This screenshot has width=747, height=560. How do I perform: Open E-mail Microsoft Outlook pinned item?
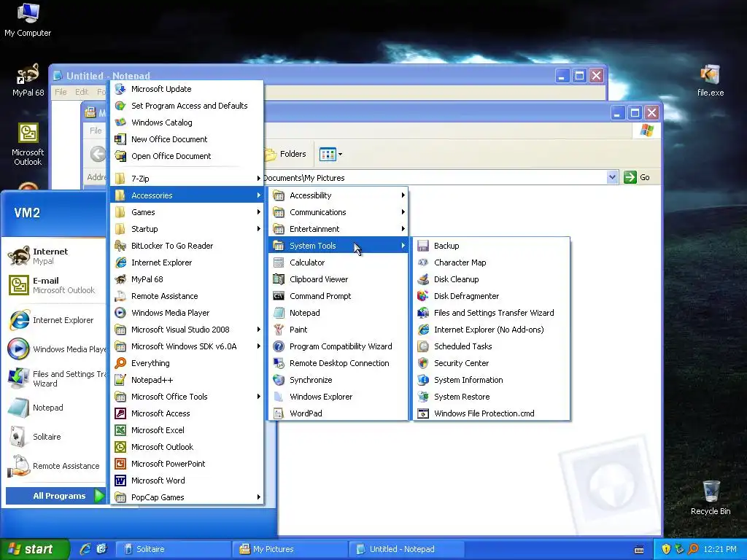click(x=55, y=285)
